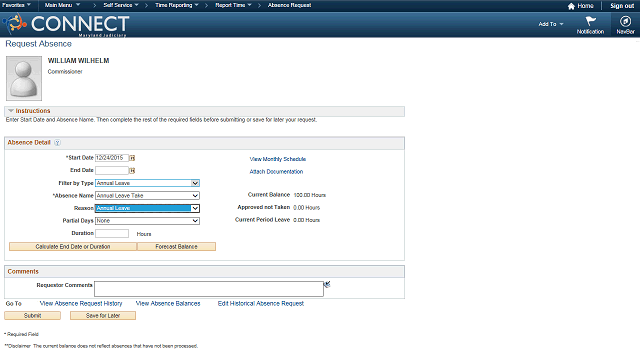Click the Approved not Taken hours value
The width and height of the screenshot is (640, 360).
tap(307, 208)
